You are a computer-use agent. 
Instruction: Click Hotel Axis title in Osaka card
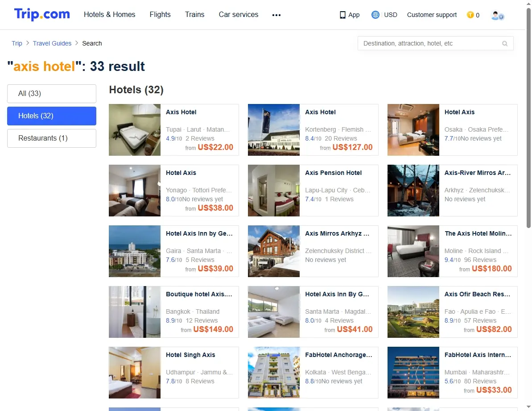[460, 112]
